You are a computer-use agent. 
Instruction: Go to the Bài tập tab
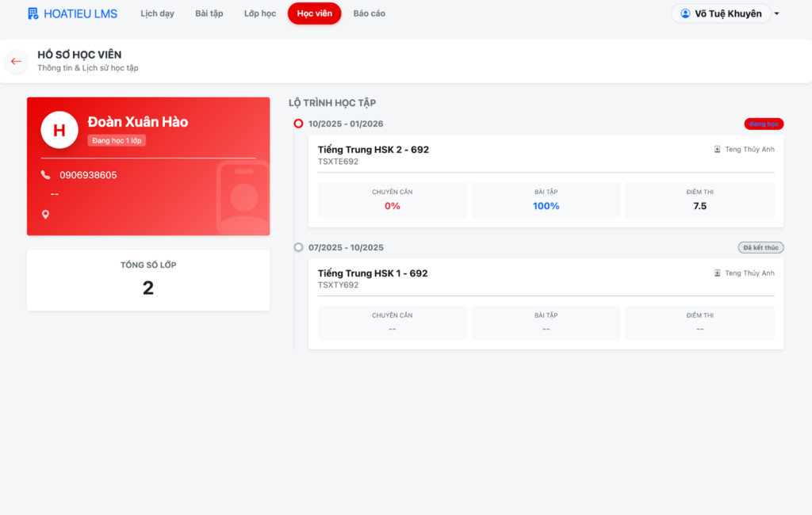pyautogui.click(x=209, y=13)
